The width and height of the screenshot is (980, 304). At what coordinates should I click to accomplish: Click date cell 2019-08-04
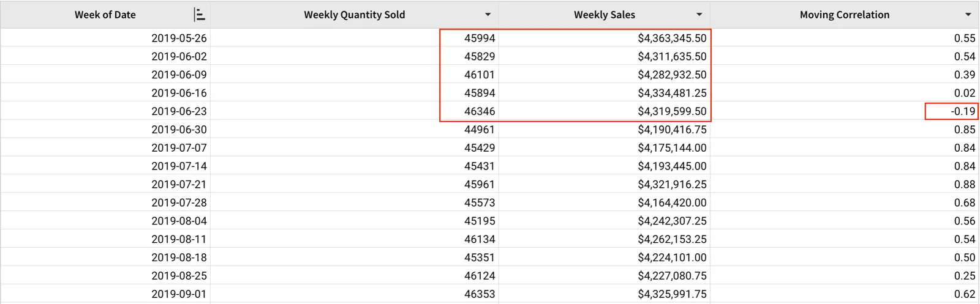(105, 221)
